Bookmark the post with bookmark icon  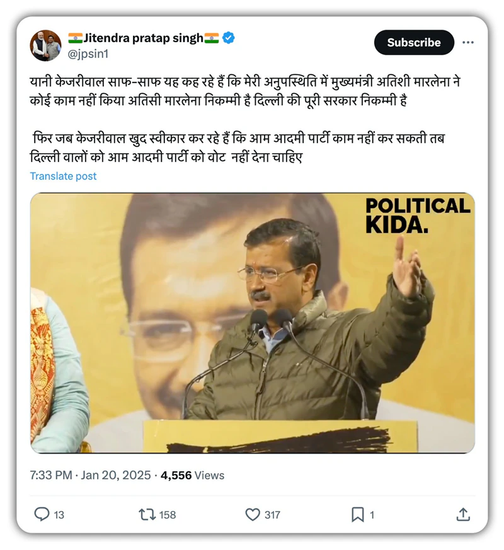pyautogui.click(x=357, y=515)
